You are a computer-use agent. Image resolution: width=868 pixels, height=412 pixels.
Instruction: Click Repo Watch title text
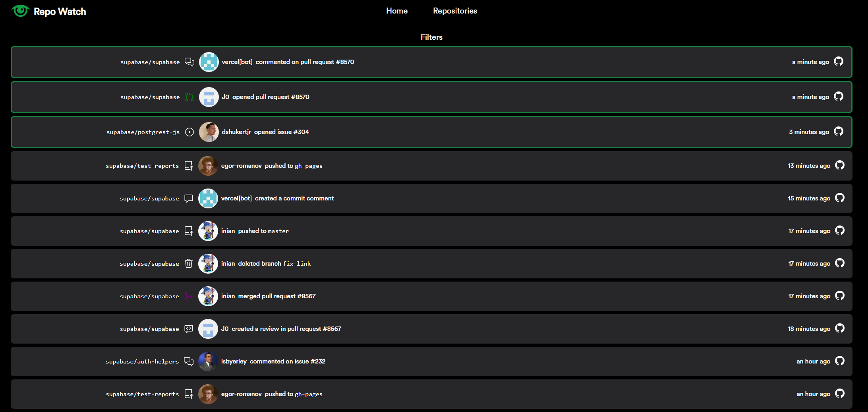point(60,12)
